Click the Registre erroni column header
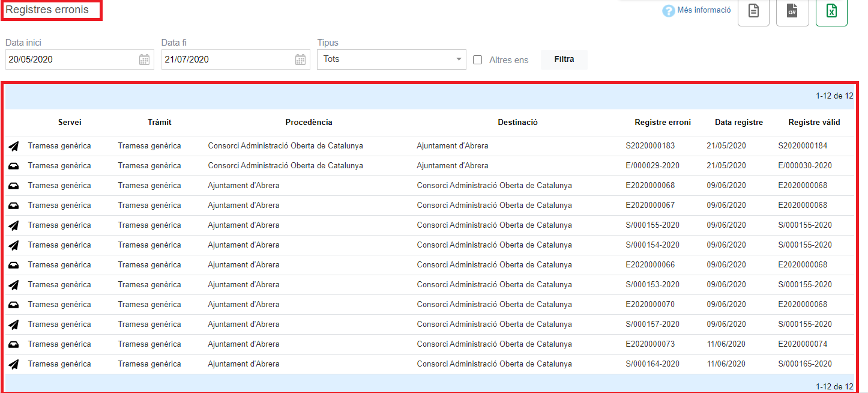 [662, 123]
